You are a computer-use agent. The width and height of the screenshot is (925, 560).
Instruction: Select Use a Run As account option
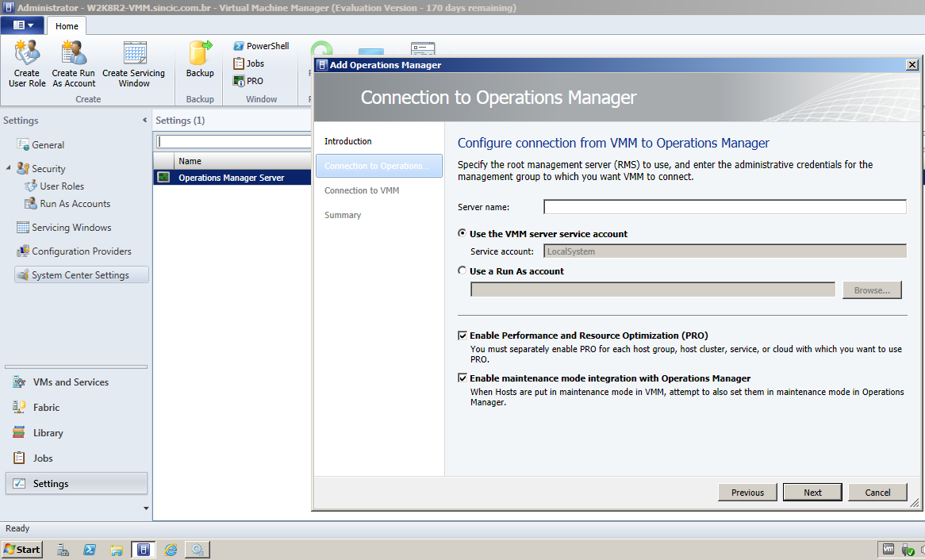click(x=462, y=270)
